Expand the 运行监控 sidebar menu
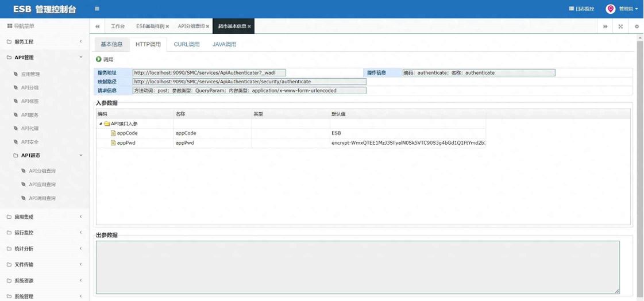Viewport: 644px width, 301px height. (44, 233)
